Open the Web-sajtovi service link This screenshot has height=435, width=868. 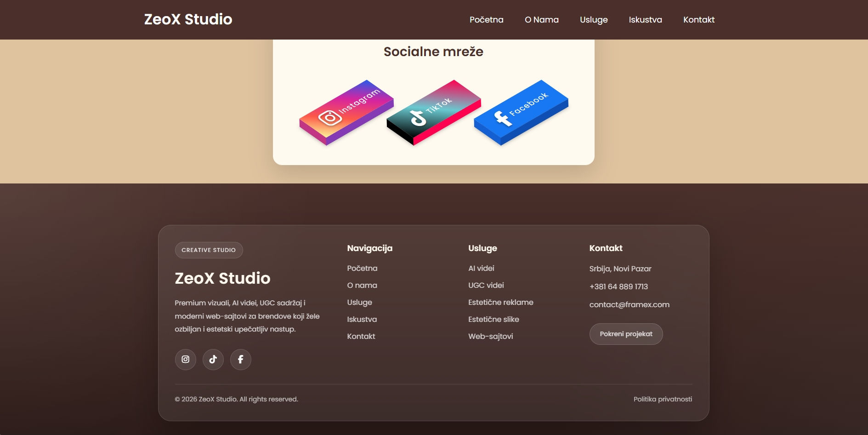[x=491, y=336]
